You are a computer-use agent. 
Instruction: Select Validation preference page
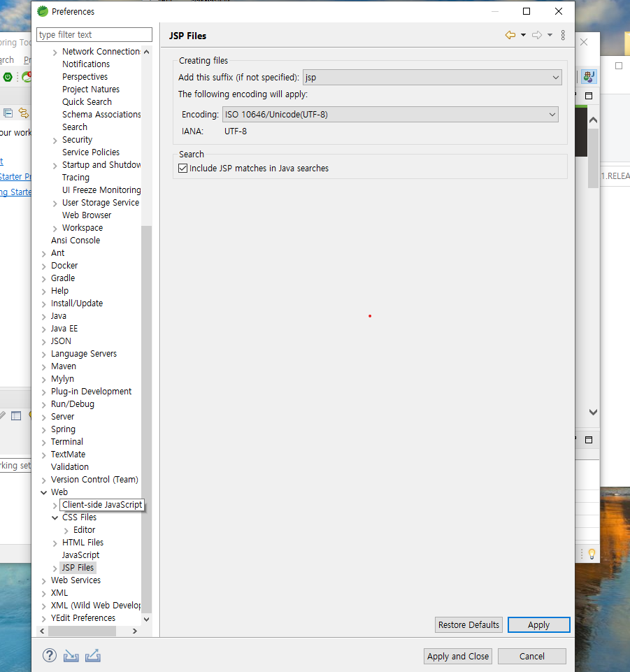70,467
